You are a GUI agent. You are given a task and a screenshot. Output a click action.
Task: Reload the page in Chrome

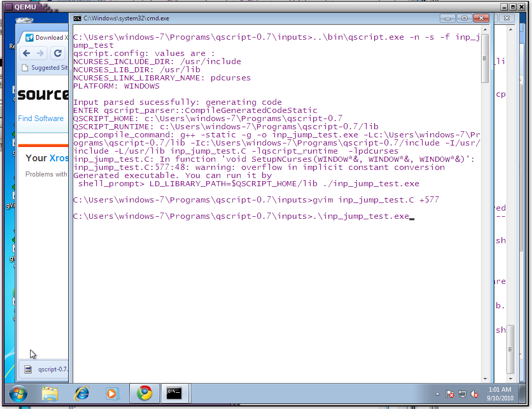click(58, 53)
